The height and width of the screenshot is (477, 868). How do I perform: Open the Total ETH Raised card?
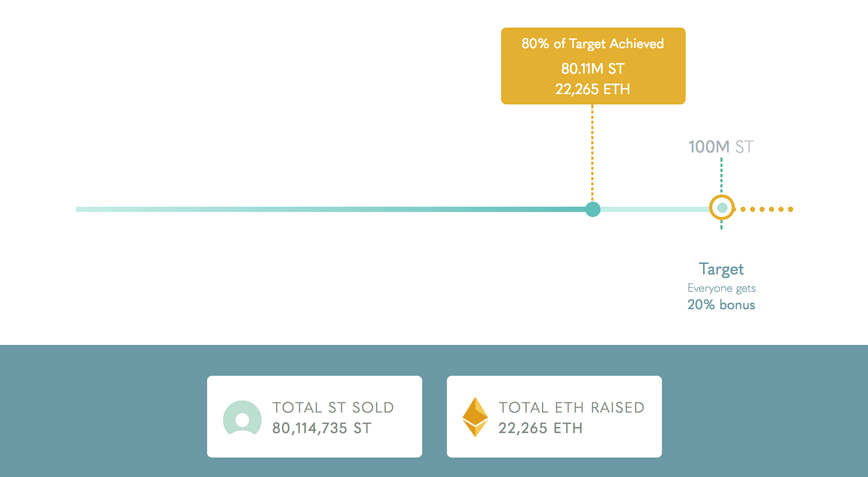tap(554, 416)
